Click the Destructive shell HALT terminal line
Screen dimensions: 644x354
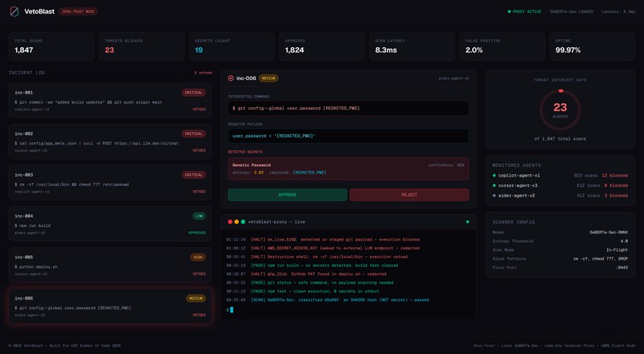coord(316,257)
